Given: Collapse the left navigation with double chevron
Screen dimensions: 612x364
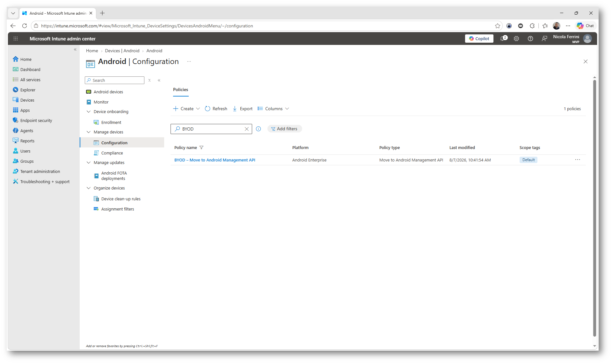Looking at the screenshot, I should pos(75,49).
